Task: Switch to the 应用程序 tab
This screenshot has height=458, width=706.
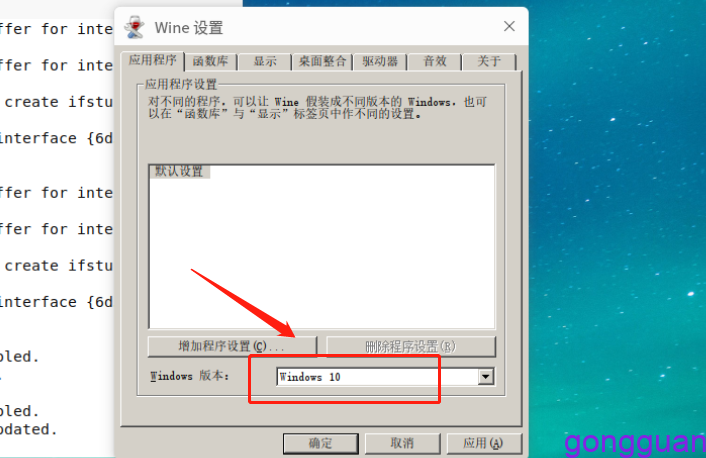Action: 153,60
